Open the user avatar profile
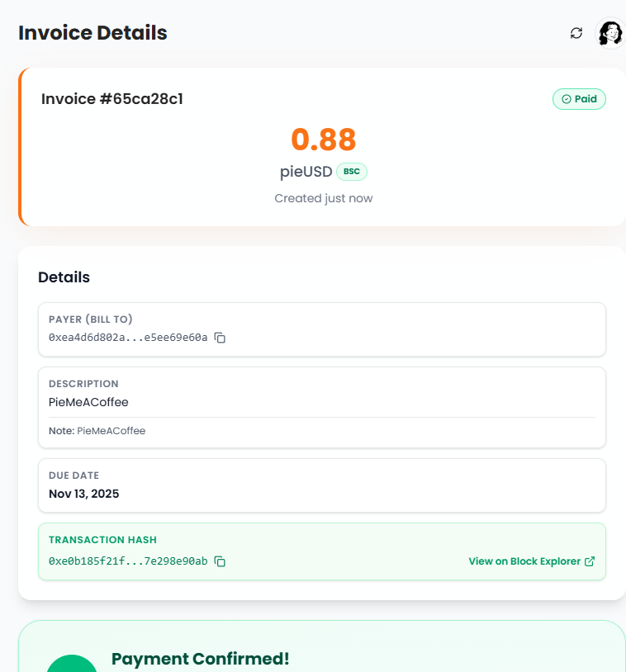 point(610,33)
